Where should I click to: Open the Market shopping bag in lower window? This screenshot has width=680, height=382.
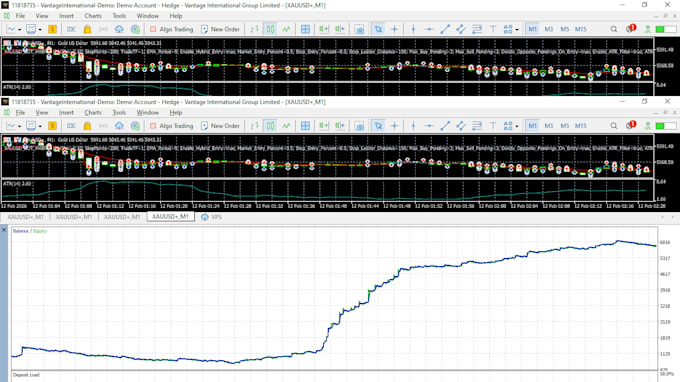(x=87, y=126)
